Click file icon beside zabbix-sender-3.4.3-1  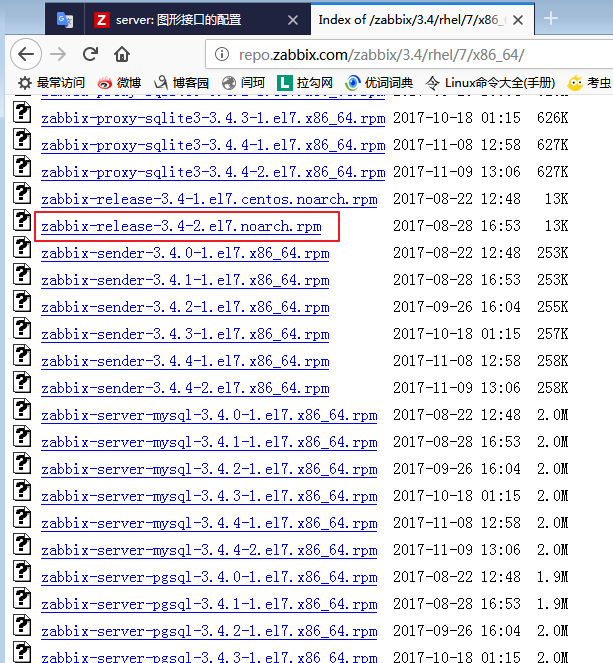coord(22,328)
